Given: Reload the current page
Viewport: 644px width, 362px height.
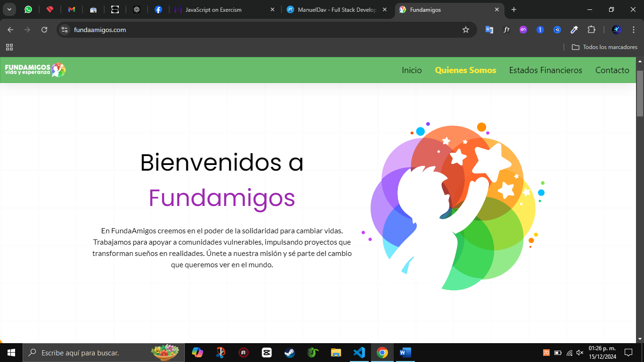Looking at the screenshot, I should (44, 30).
